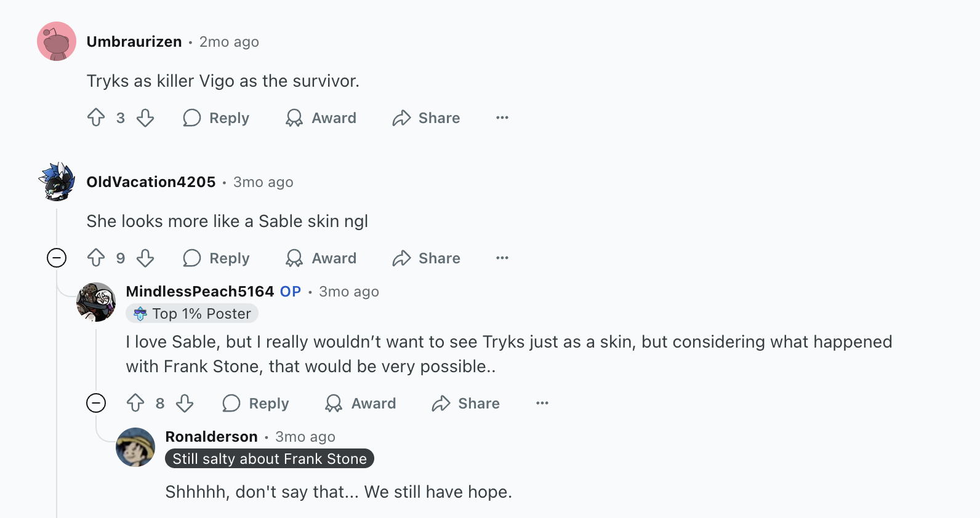Open the overflow menu on OldVacation4205's comment

click(502, 258)
